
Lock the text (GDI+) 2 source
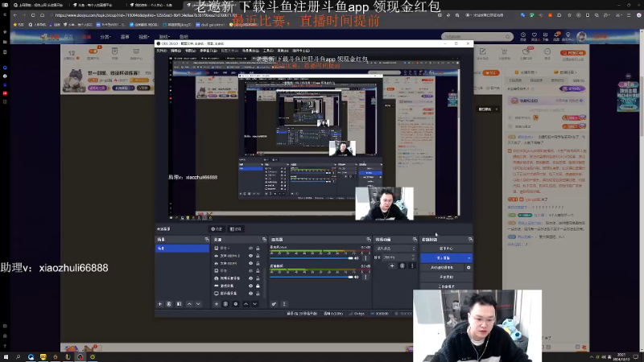click(x=258, y=256)
